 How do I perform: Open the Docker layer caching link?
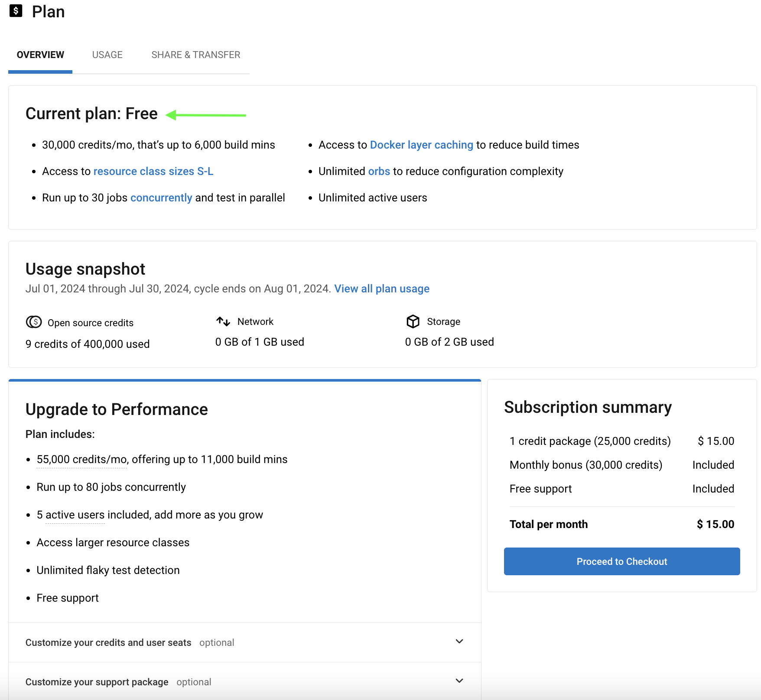(422, 145)
